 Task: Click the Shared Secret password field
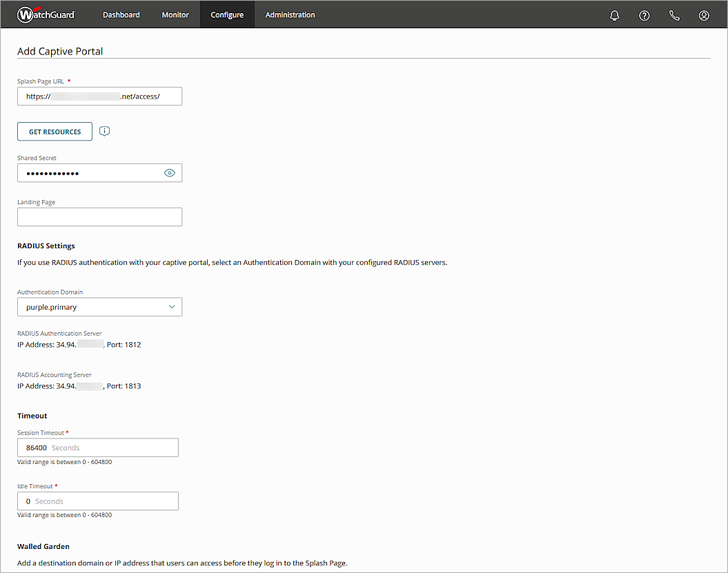tap(90, 172)
